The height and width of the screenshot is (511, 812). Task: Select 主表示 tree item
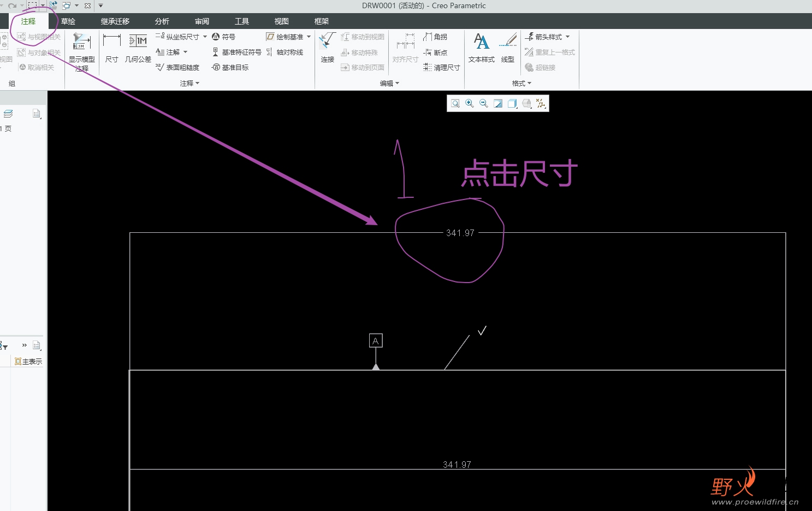28,361
